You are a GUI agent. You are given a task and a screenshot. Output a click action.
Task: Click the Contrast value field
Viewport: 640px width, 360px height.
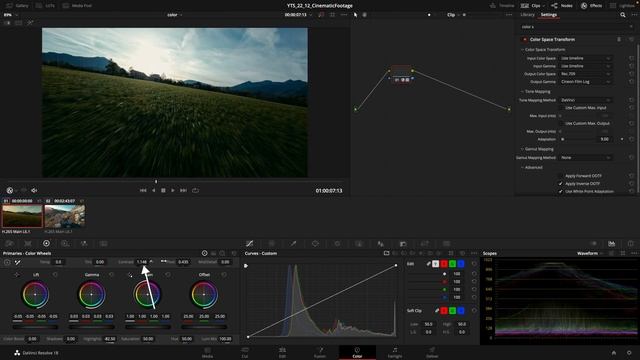(x=142, y=262)
